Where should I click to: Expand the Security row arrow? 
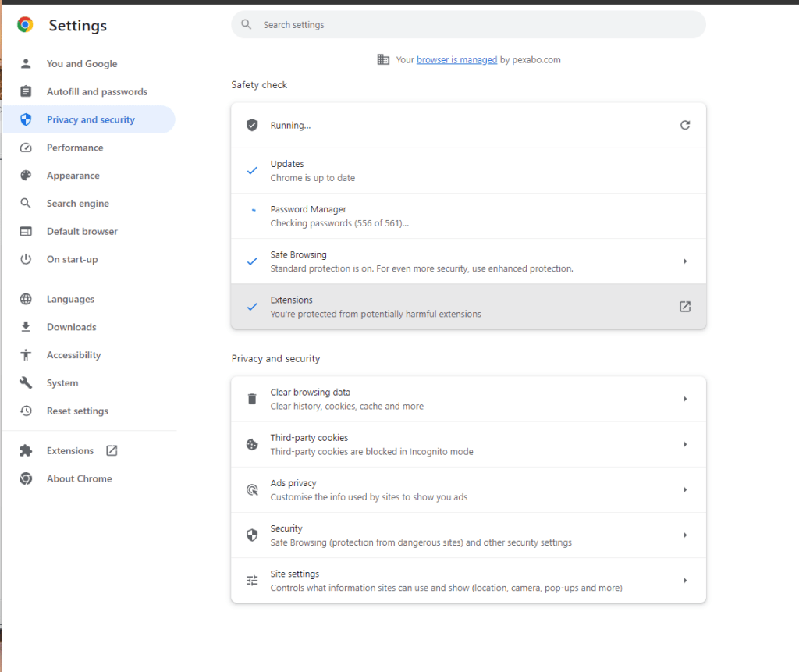[685, 535]
